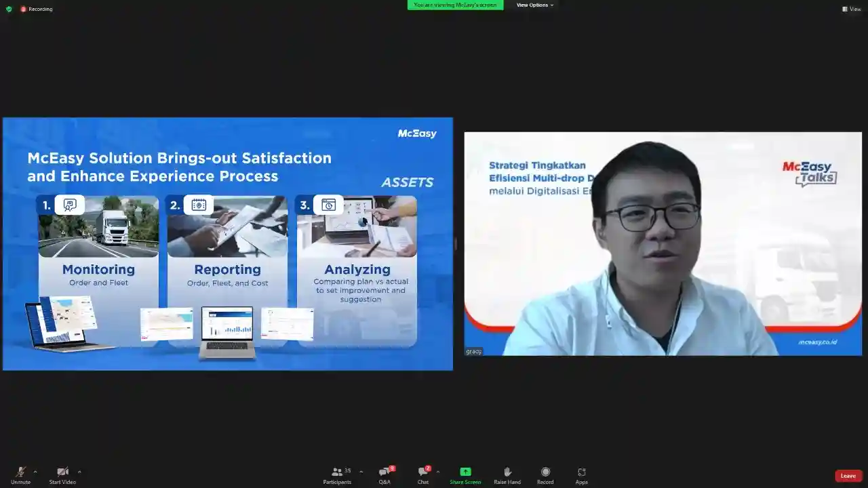Open the View Options dropdown
Viewport: 868px width, 488px height.
coord(535,5)
